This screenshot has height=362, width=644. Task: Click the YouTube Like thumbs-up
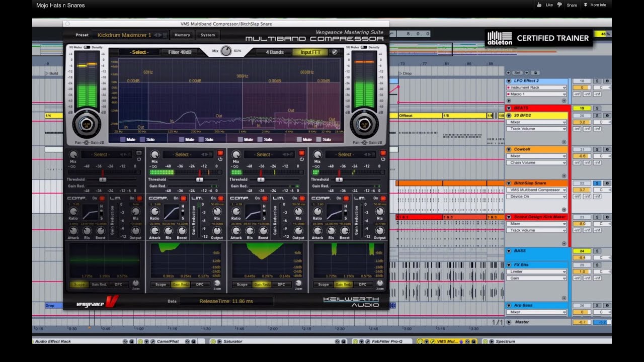tap(539, 5)
